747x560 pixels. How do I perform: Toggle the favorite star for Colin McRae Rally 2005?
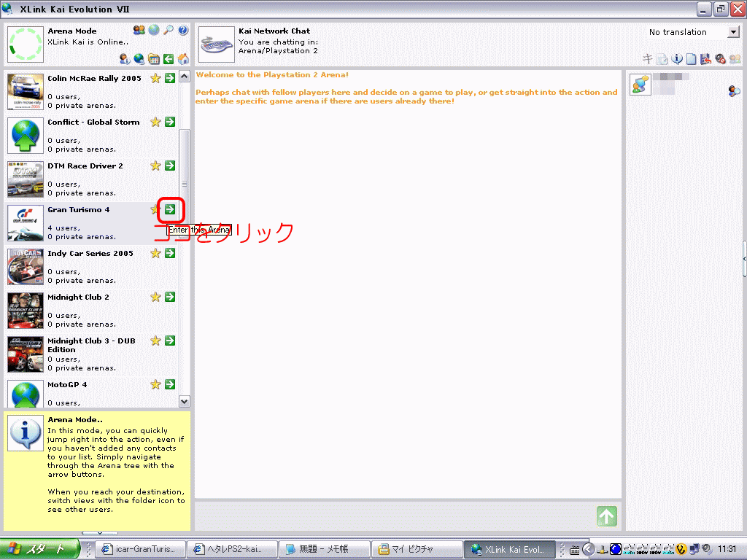(x=155, y=78)
